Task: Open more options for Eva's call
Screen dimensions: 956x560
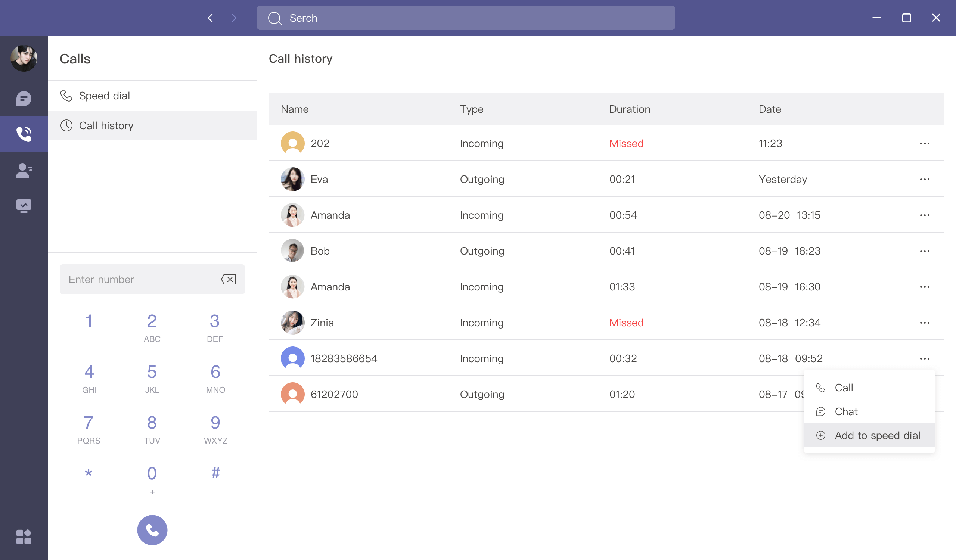Action: (924, 179)
